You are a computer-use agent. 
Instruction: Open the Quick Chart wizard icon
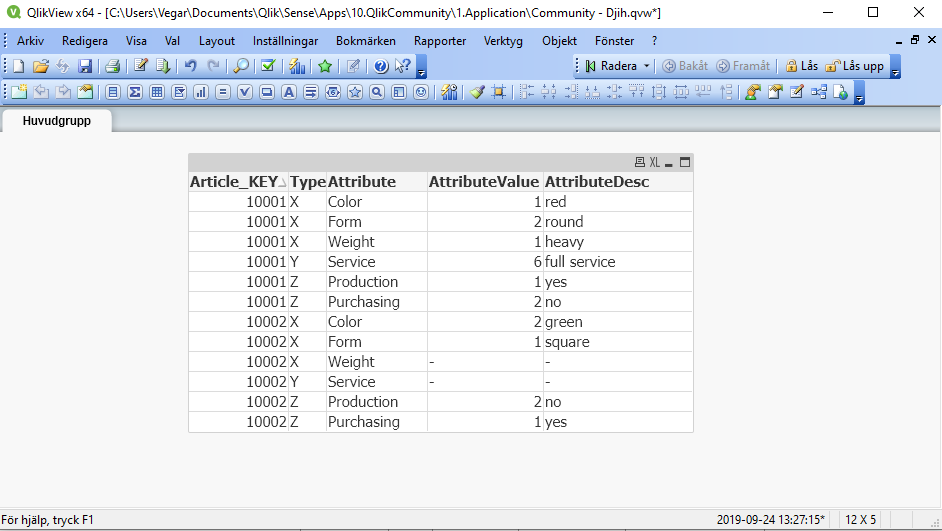pyautogui.click(x=297, y=66)
